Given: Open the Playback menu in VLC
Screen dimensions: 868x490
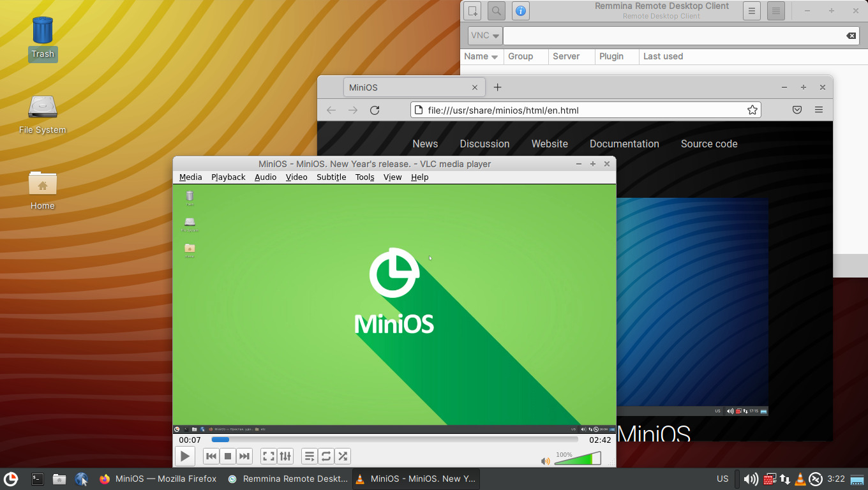Looking at the screenshot, I should pos(228,177).
